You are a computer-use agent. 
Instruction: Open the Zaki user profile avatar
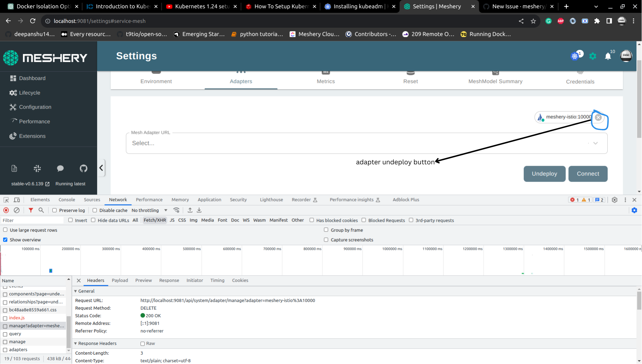[626, 56]
